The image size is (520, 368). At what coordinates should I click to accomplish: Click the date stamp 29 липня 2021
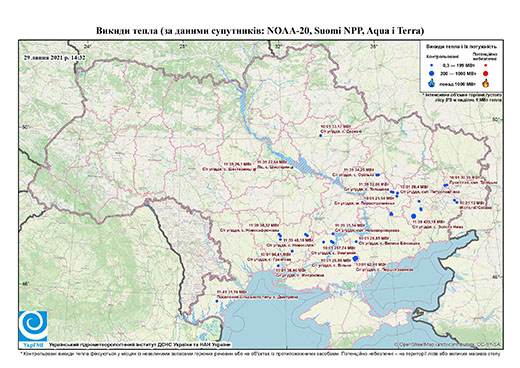click(x=54, y=57)
